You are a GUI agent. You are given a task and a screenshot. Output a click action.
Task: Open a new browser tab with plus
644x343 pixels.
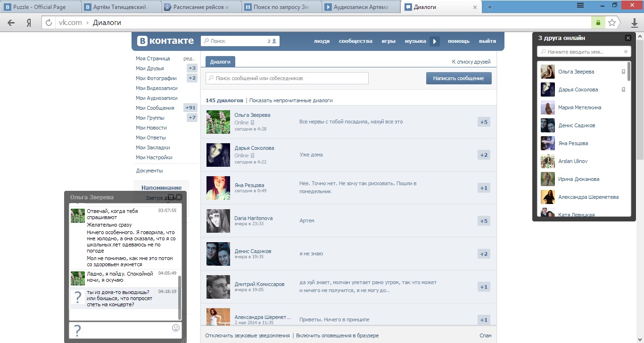[x=490, y=7]
